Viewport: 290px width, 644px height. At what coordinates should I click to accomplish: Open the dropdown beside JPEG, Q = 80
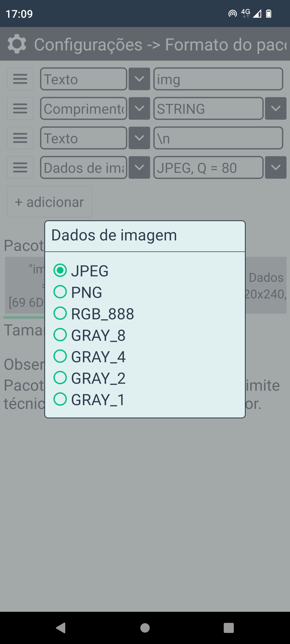[276, 167]
